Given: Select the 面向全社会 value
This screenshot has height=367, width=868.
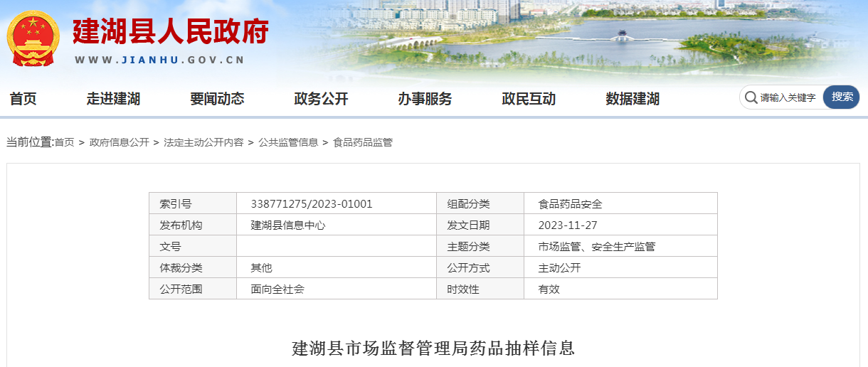Looking at the screenshot, I should pos(277,289).
